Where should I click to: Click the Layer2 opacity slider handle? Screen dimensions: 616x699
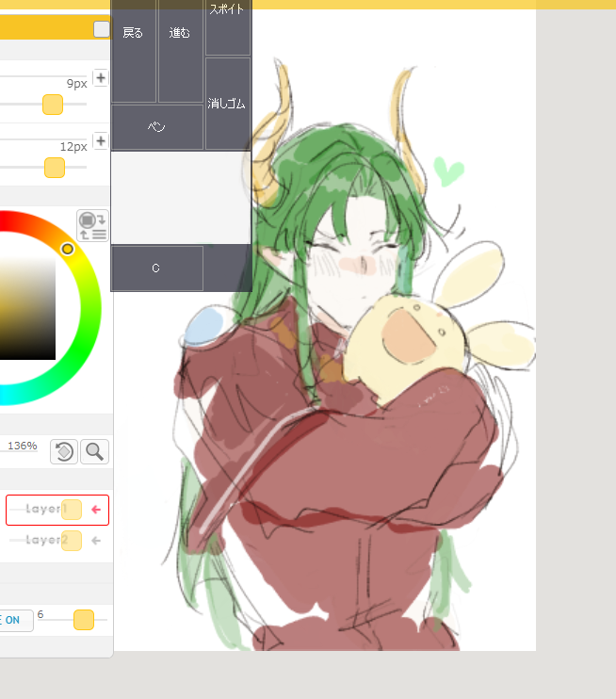pos(72,541)
